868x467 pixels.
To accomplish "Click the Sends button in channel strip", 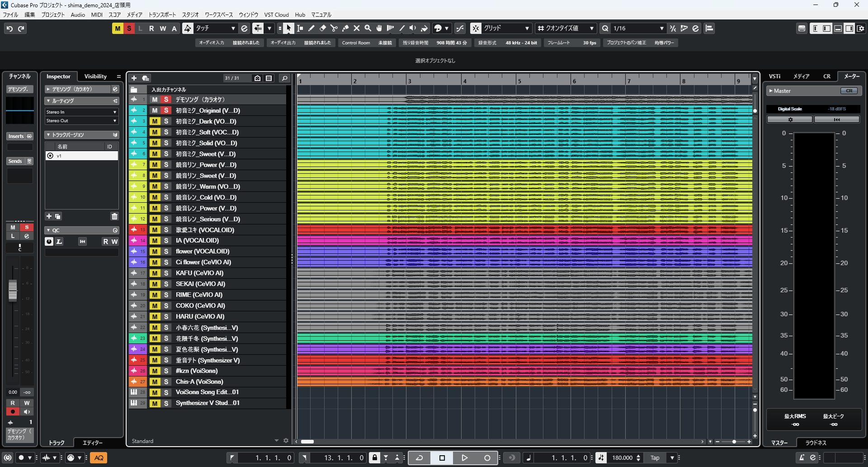I will (x=20, y=161).
